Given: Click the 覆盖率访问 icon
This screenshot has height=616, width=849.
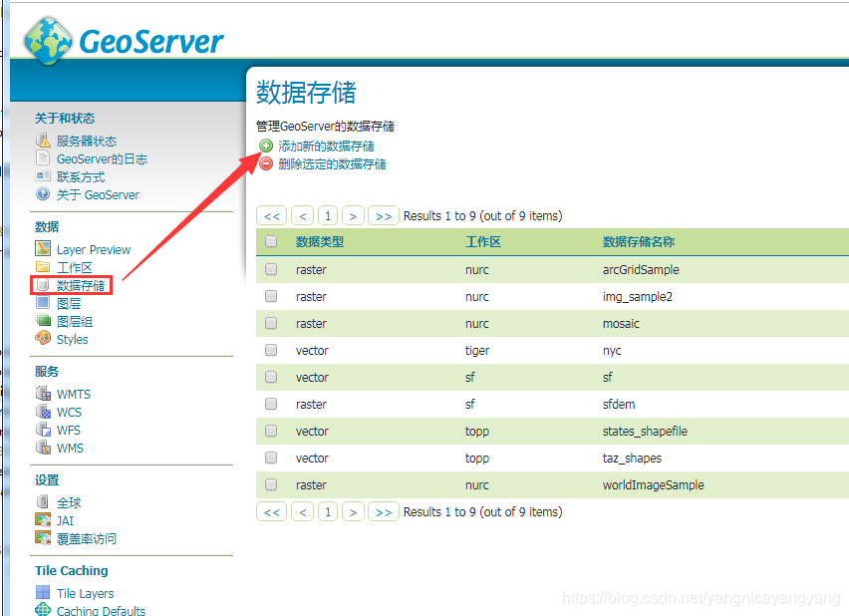Looking at the screenshot, I should point(43,537).
